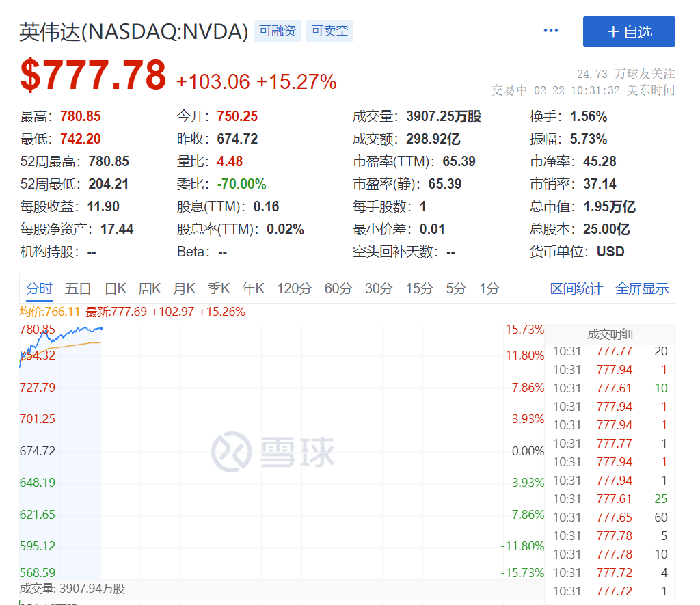This screenshot has width=700, height=605.
Task: Open the more options (…) menu
Action: coord(550,30)
